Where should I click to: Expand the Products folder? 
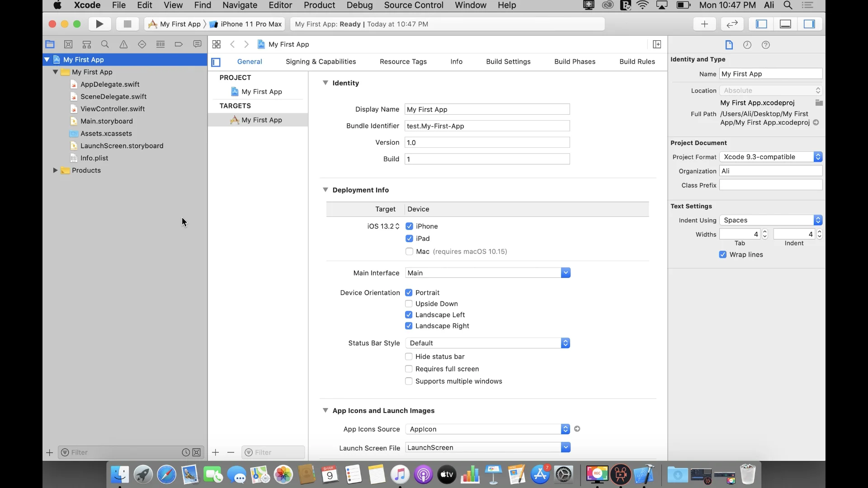tap(55, 170)
